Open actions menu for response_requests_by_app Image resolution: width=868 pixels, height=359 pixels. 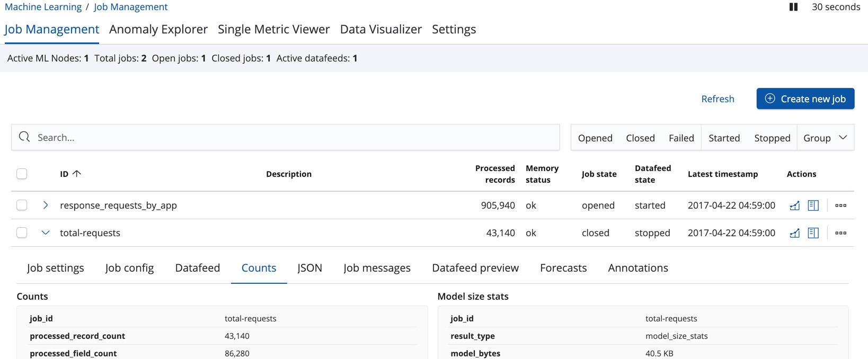[x=840, y=205]
